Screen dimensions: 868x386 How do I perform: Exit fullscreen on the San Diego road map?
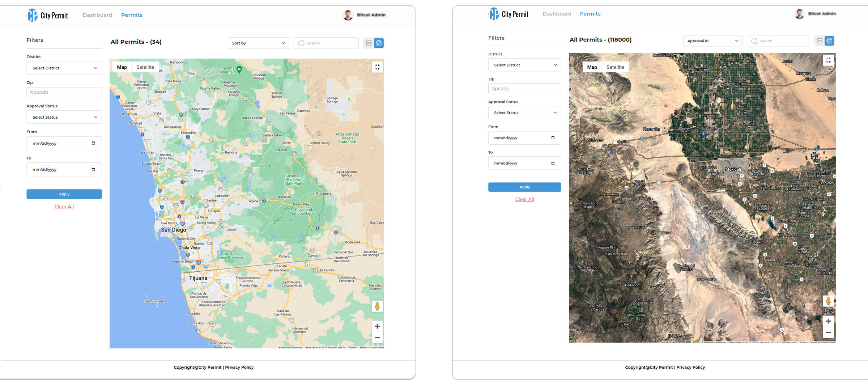(x=377, y=67)
